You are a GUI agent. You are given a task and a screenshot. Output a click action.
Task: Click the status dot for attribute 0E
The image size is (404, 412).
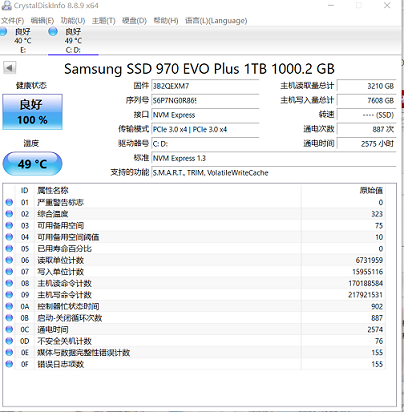coord(9,352)
